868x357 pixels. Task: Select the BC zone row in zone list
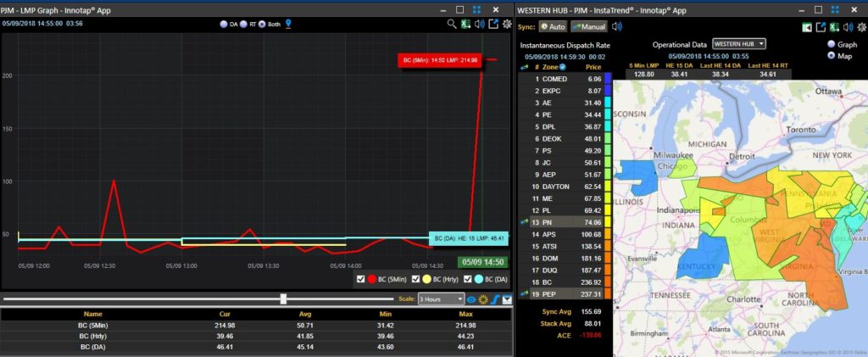[x=564, y=282]
